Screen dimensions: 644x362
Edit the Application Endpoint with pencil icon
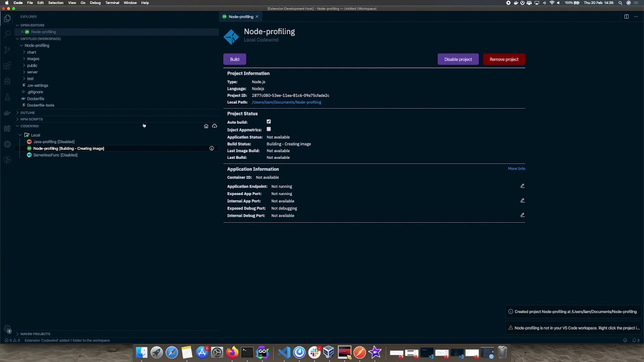click(x=522, y=186)
